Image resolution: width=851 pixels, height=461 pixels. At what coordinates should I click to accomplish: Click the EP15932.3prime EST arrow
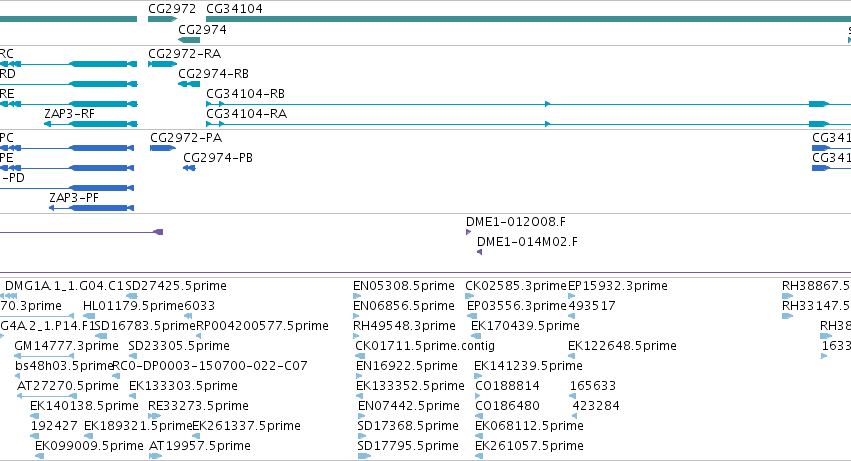click(571, 296)
